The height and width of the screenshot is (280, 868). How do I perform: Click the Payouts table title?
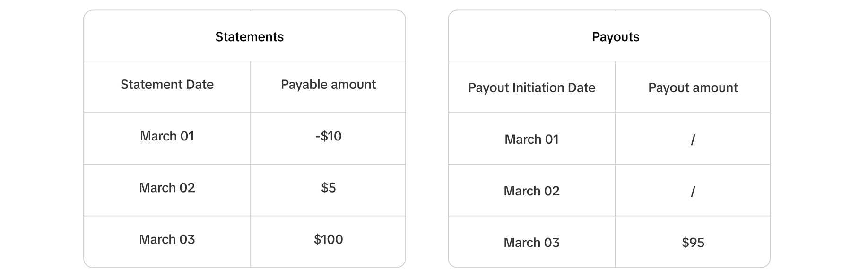click(x=615, y=37)
